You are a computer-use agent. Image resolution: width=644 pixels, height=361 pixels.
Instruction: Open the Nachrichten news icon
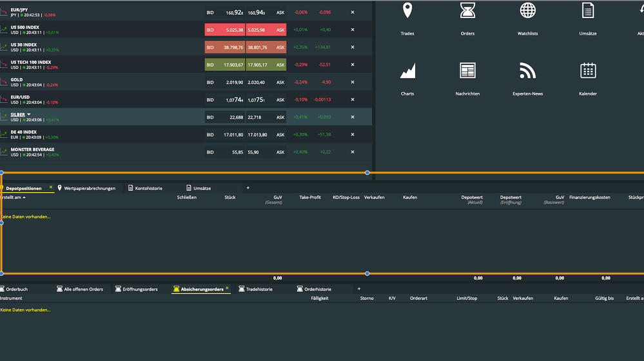[467, 71]
